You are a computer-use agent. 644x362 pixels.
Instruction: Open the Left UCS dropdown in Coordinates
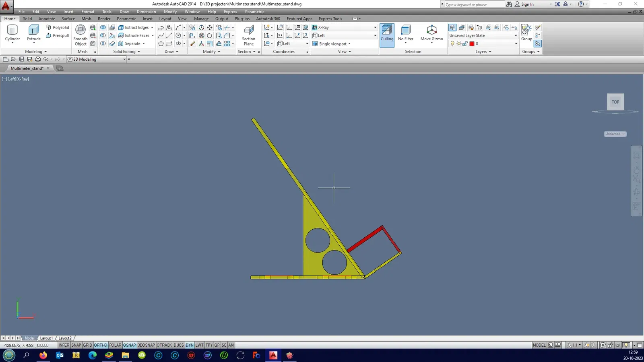(293, 43)
